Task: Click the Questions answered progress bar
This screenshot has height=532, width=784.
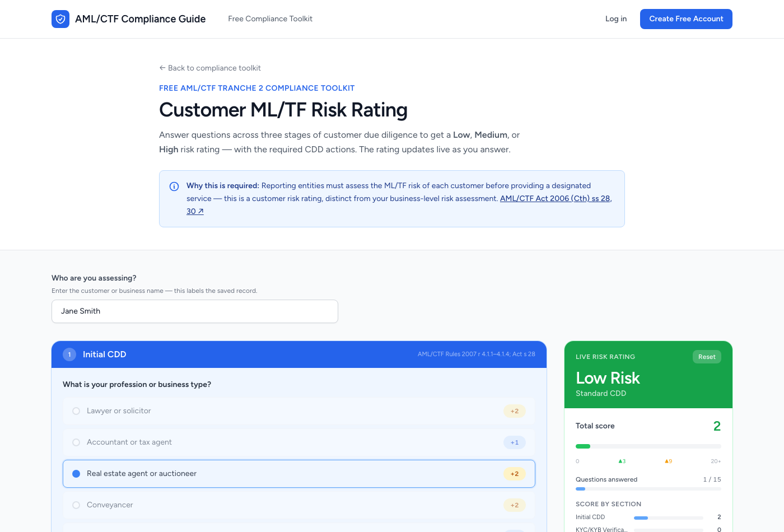Action: click(648, 489)
